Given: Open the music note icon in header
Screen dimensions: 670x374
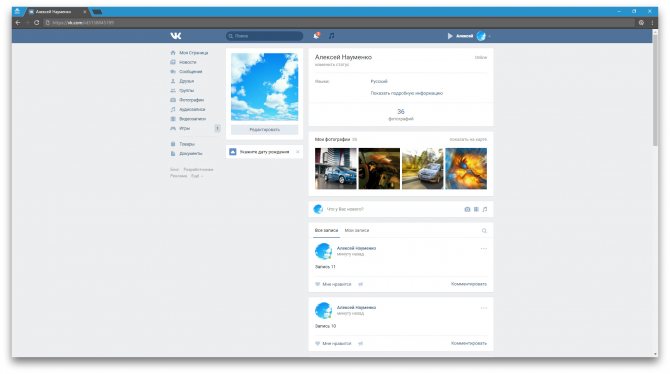Looking at the screenshot, I should (332, 36).
